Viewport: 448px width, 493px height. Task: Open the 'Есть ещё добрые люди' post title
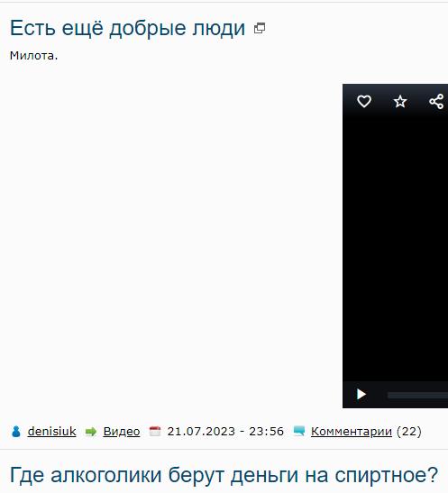(127, 28)
